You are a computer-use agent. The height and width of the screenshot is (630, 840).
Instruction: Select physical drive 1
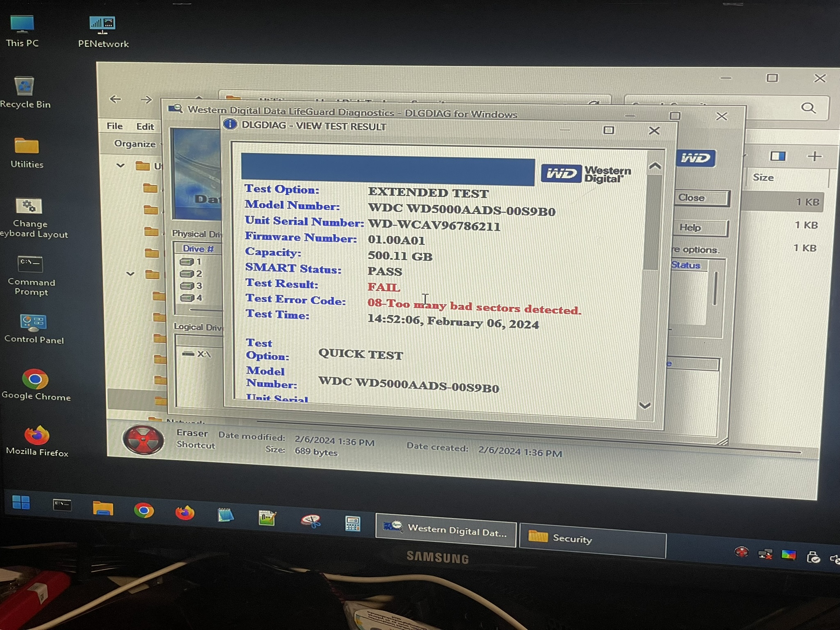click(192, 261)
